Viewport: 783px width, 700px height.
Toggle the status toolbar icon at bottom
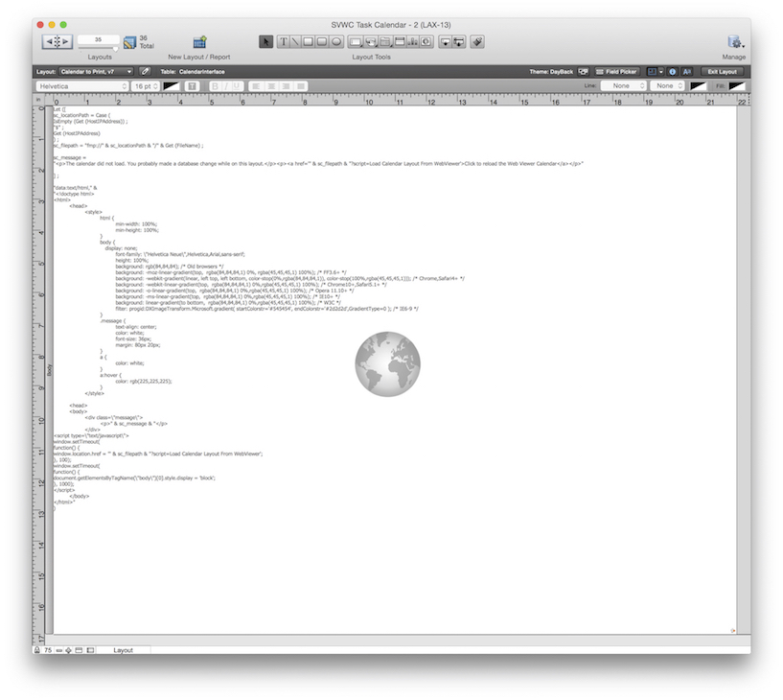(x=79, y=650)
